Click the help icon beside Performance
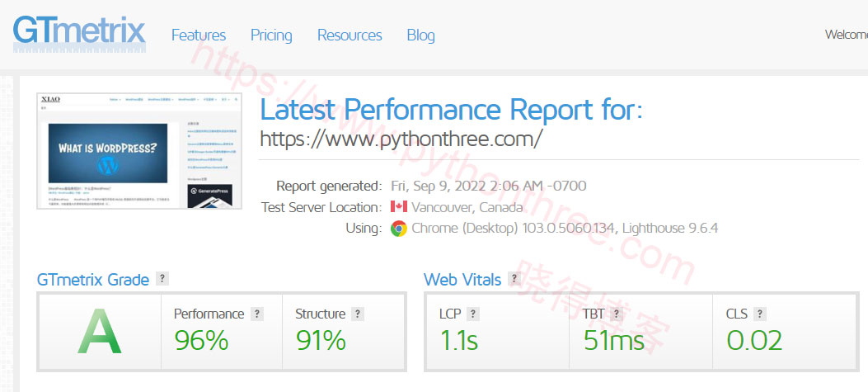868x392 pixels. click(256, 314)
